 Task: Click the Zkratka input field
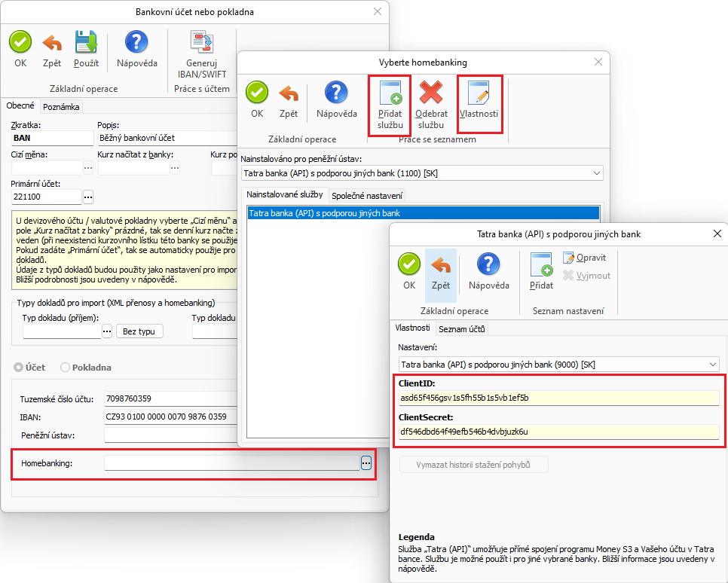52,138
